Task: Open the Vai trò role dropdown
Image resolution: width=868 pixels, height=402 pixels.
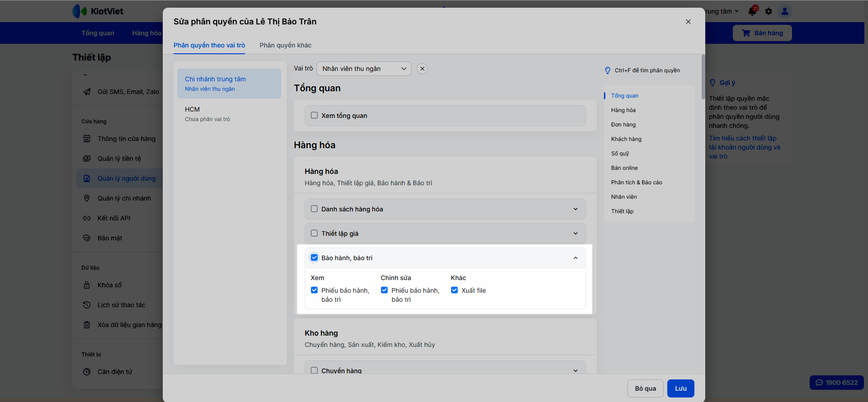Action: [363, 69]
